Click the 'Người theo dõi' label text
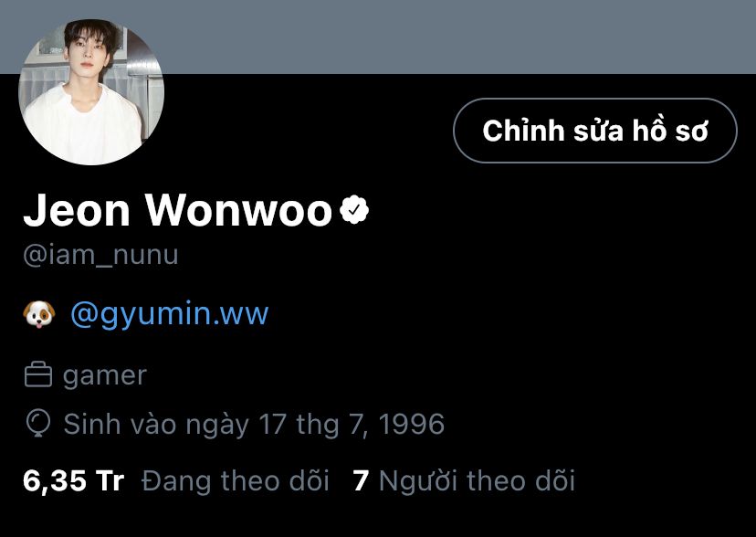The height and width of the screenshot is (537, 756). (x=477, y=480)
